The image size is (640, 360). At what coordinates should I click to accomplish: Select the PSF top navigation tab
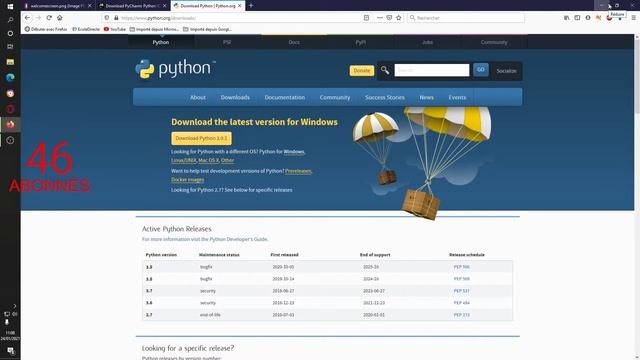(227, 42)
